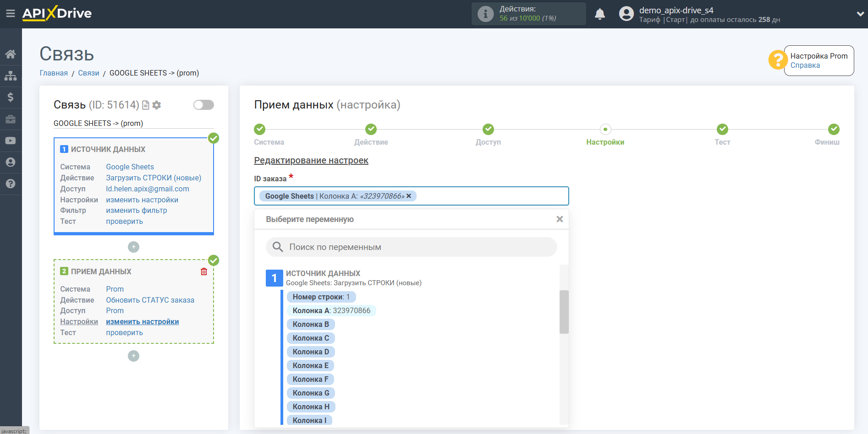Toggle the connection on/off switch
This screenshot has height=434, width=868.
click(203, 105)
